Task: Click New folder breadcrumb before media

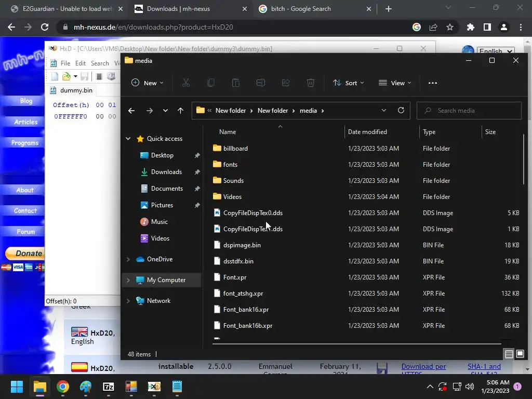Action: click(272, 111)
